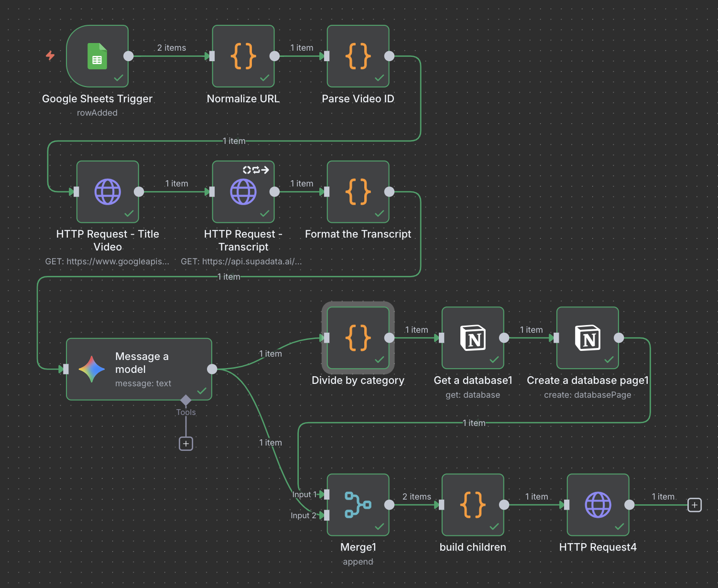718x588 pixels.
Task: Click the Normalize URL code node
Action: pos(243,56)
